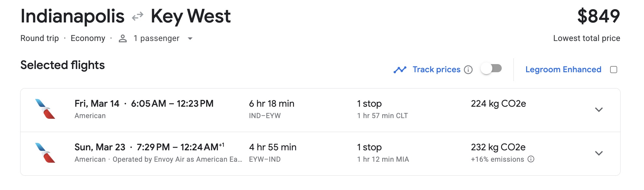
Task: Click the American Airlines logo on Mar 23 flight
Action: (45, 153)
